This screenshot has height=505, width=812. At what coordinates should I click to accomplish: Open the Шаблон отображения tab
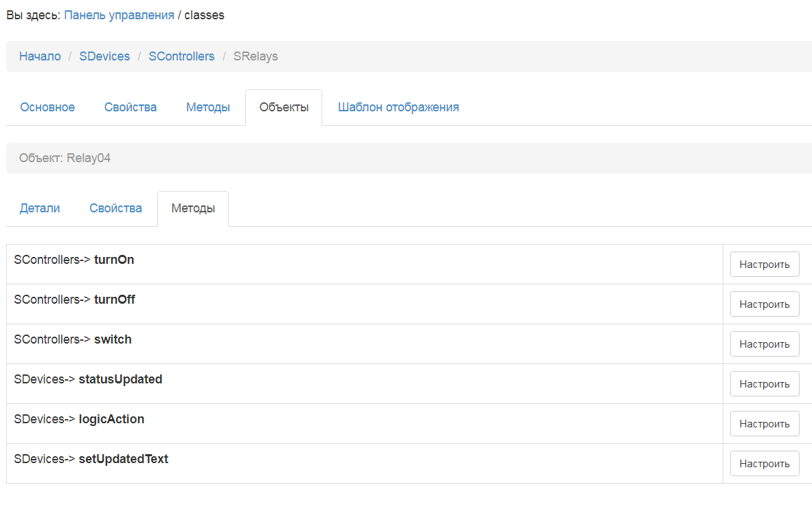click(x=398, y=107)
